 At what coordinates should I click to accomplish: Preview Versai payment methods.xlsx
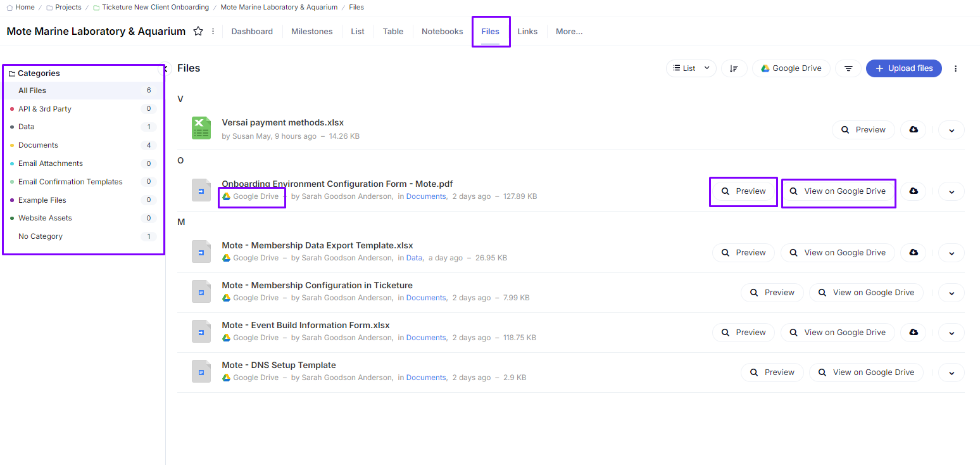(x=864, y=130)
